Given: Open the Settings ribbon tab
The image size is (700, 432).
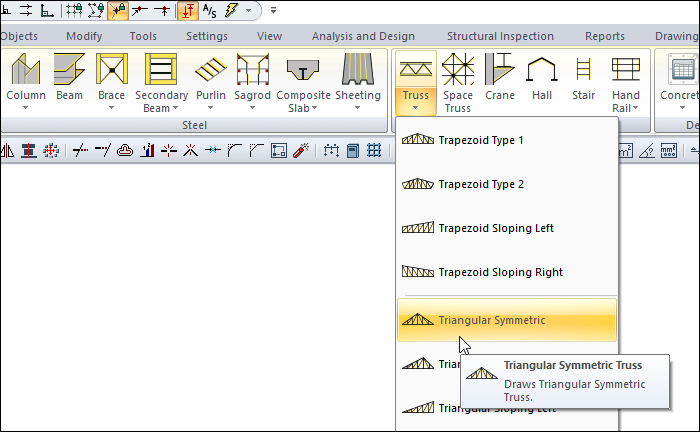Looking at the screenshot, I should (207, 36).
